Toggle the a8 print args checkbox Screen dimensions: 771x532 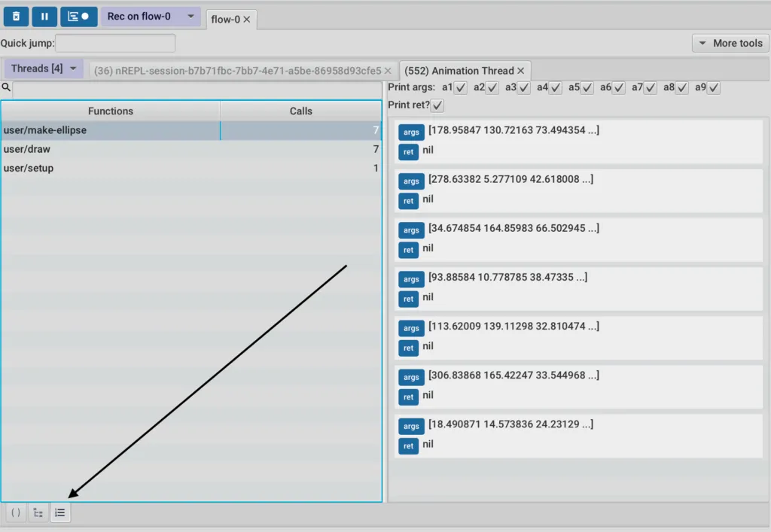[682, 88]
